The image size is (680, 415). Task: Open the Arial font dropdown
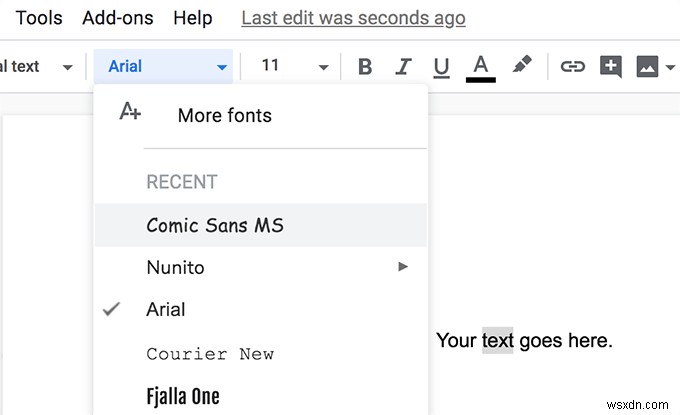(165, 67)
